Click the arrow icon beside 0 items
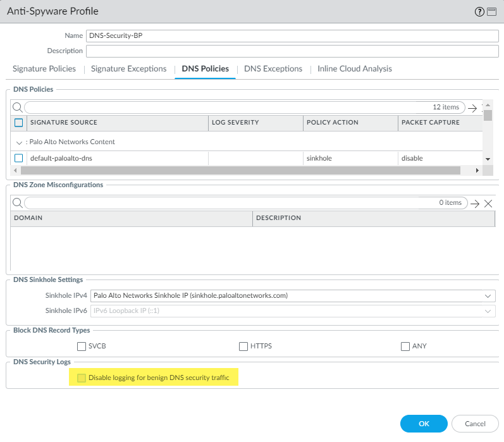Viewport: 504px width, 442px height. tap(475, 203)
